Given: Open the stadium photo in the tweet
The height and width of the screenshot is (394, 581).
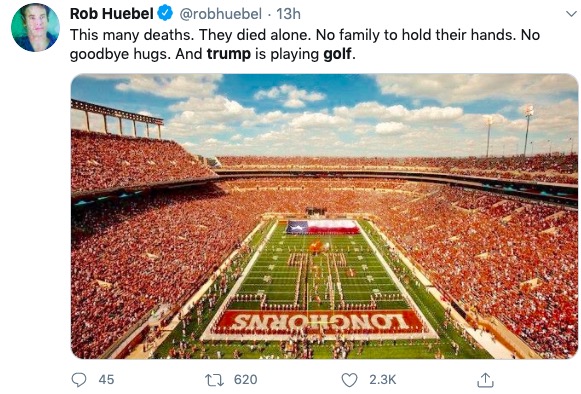Looking at the screenshot, I should point(324,216).
